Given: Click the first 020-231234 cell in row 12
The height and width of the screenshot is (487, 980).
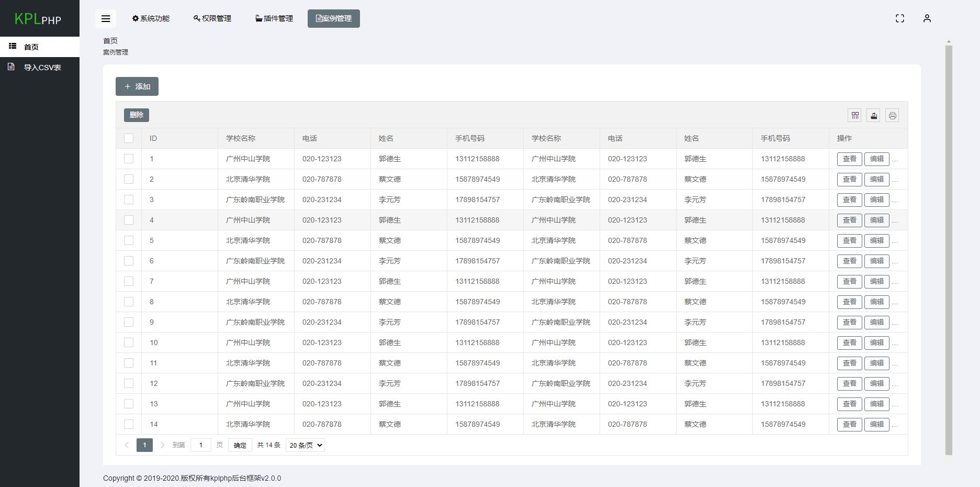Looking at the screenshot, I should [x=332, y=383].
